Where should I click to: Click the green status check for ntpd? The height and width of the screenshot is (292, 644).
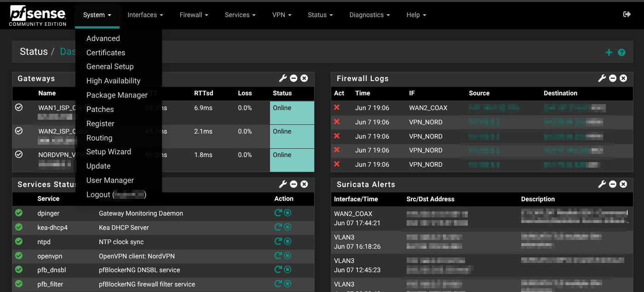[19, 241]
